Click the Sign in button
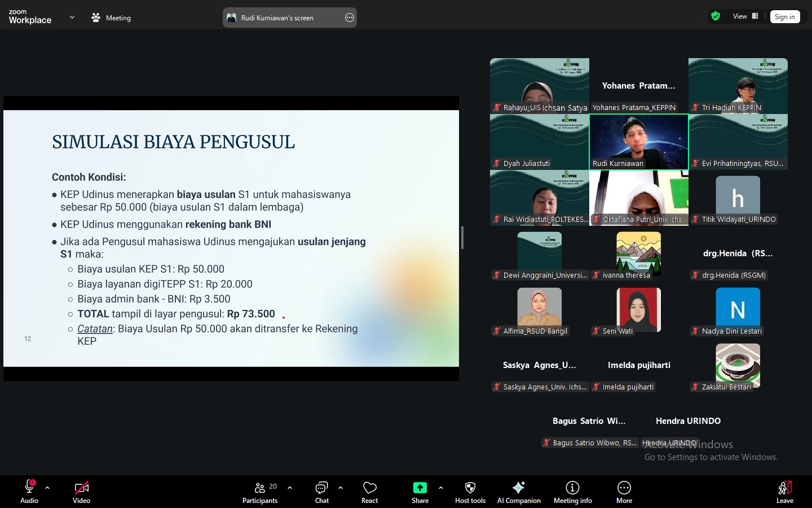The width and height of the screenshot is (812, 508). [x=784, y=17]
